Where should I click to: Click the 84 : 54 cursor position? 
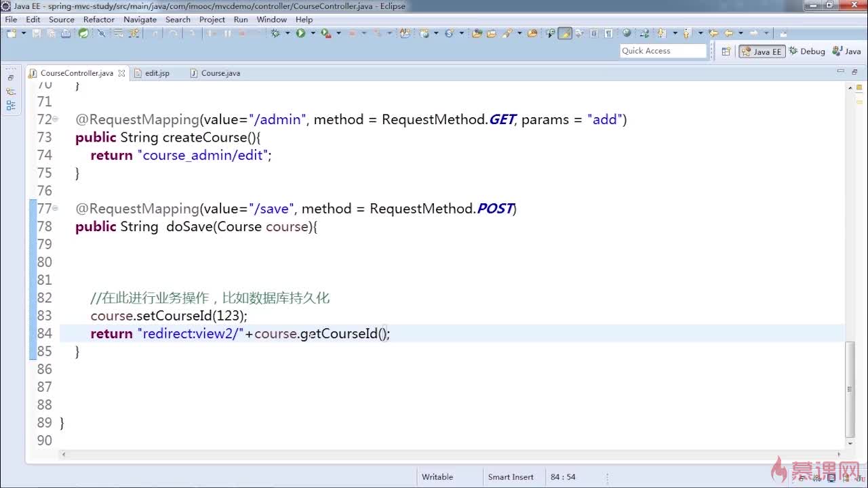tap(563, 477)
